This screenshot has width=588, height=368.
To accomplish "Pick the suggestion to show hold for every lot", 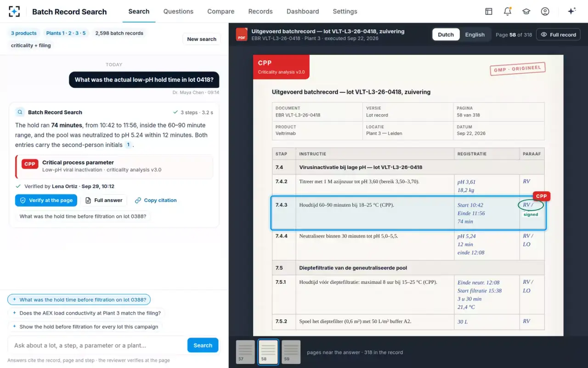I will point(85,327).
